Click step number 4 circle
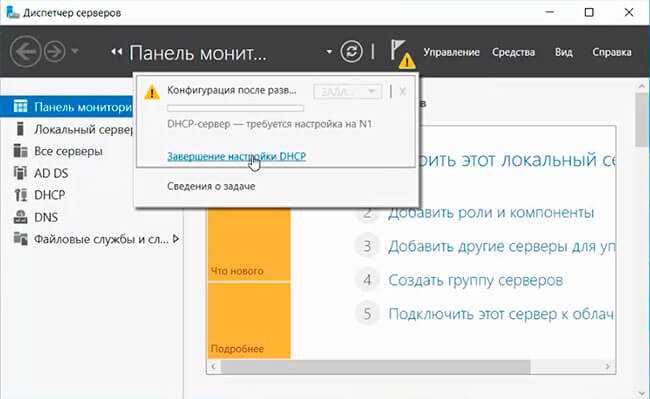Screen dimensions: 650x399 click(367, 281)
